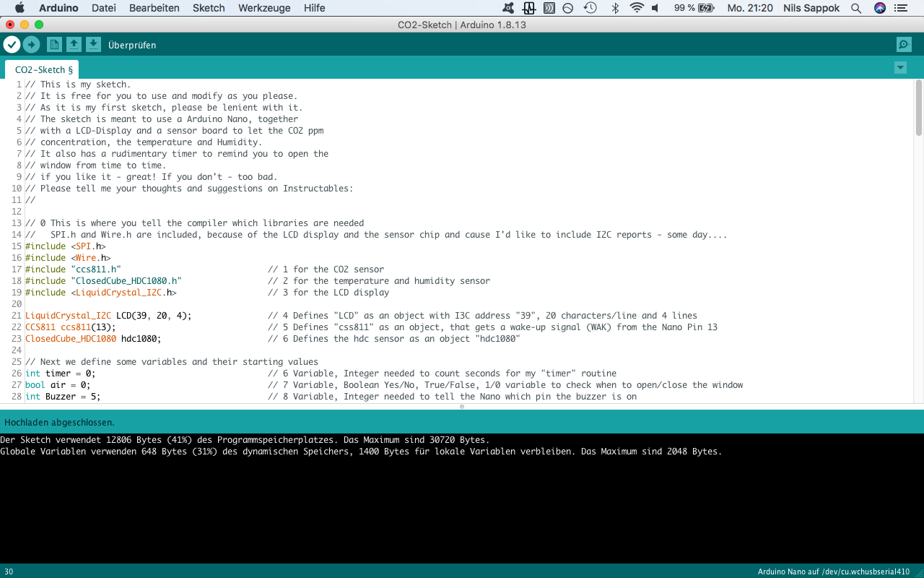Open the Hilfe menu
Viewport: 924px width, 578px height.
point(315,8)
